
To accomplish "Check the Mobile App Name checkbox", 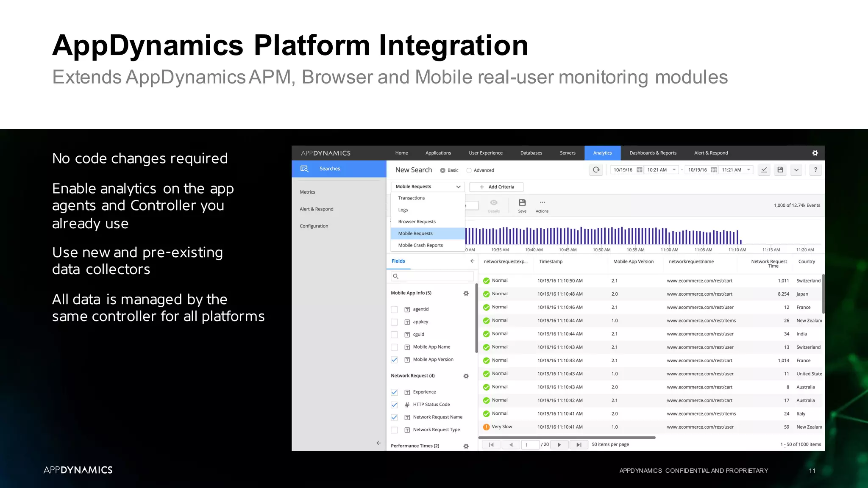I will [x=394, y=347].
